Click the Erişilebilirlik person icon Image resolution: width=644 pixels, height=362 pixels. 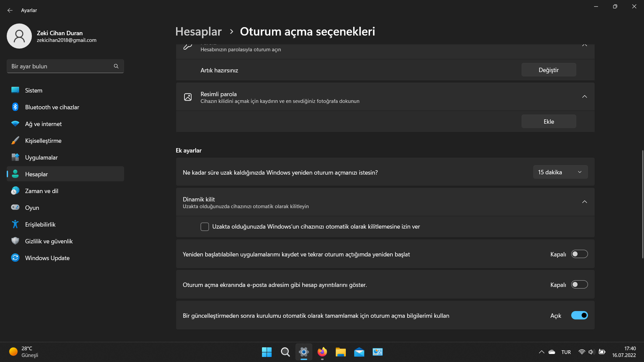point(15,224)
